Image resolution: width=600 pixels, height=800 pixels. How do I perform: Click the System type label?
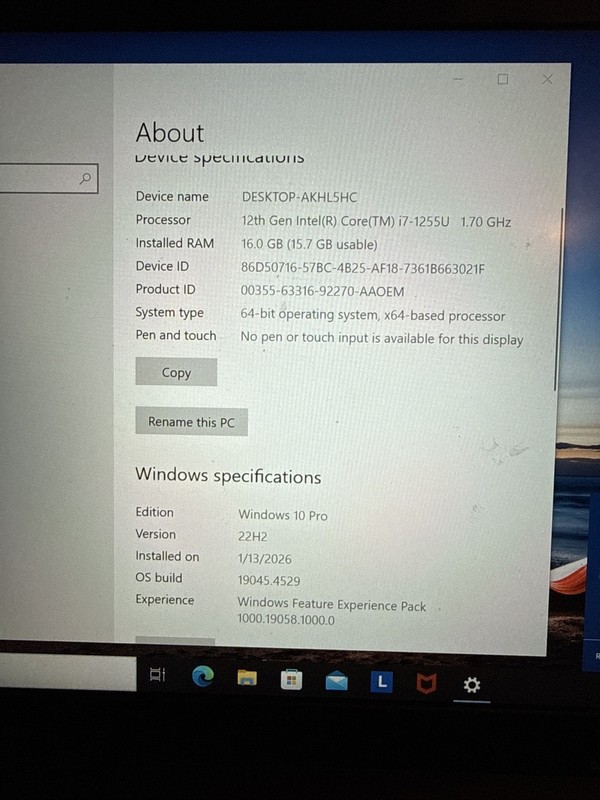click(169, 312)
